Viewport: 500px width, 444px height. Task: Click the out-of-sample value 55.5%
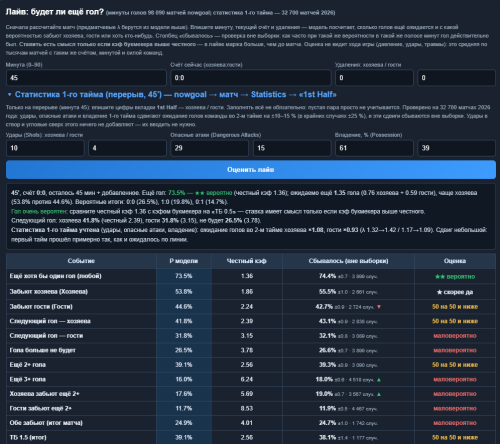tap(327, 292)
